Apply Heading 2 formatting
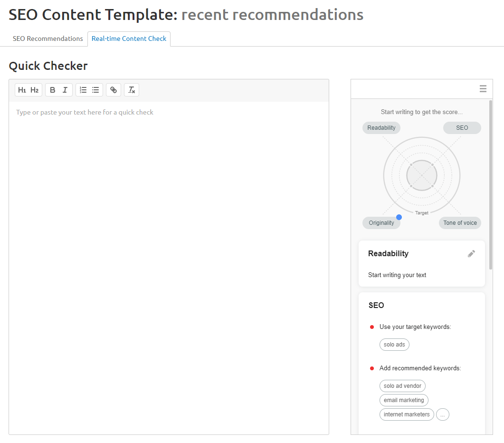This screenshot has width=504, height=443. pos(34,90)
